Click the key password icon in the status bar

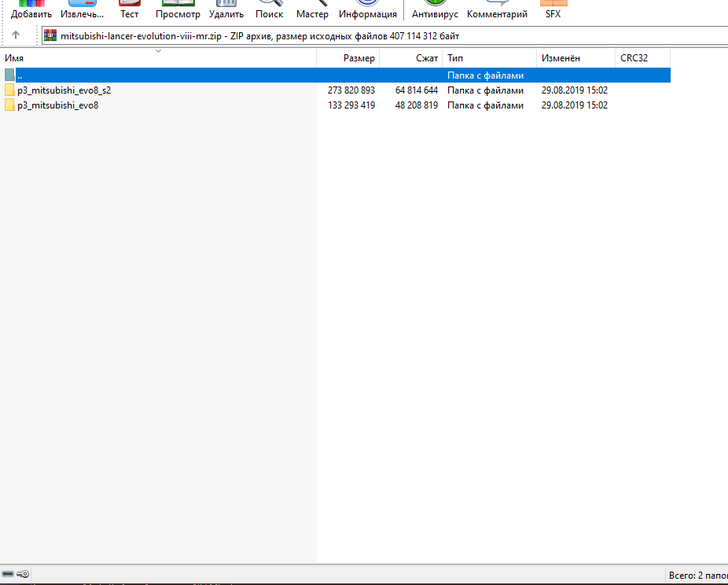23,574
